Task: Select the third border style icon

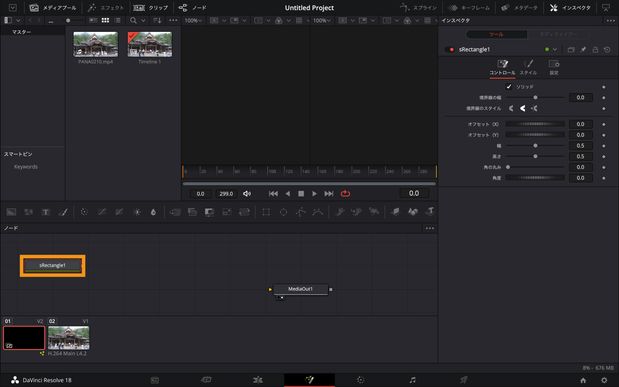Action: click(x=534, y=108)
